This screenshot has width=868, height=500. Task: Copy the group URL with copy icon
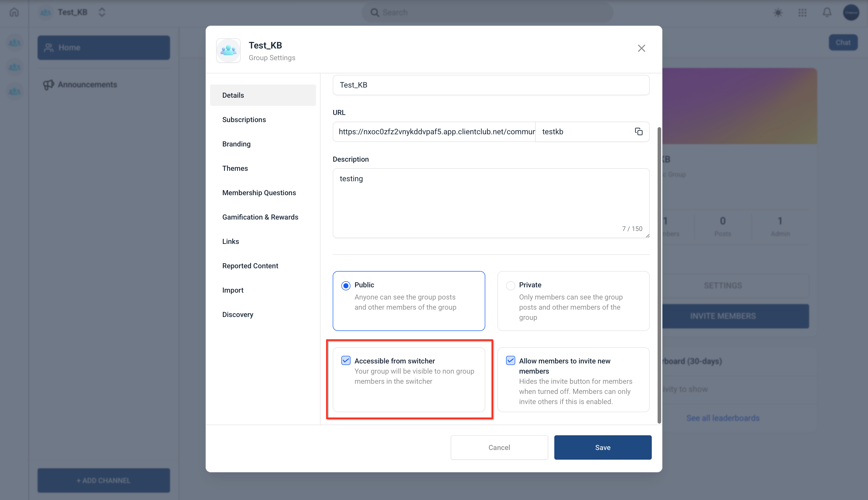pyautogui.click(x=638, y=131)
